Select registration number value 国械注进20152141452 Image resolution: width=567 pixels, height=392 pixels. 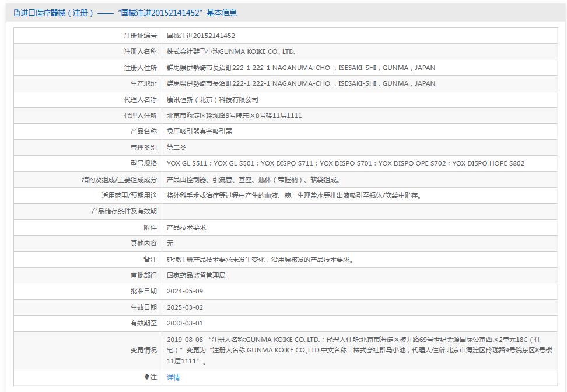pyautogui.click(x=201, y=36)
